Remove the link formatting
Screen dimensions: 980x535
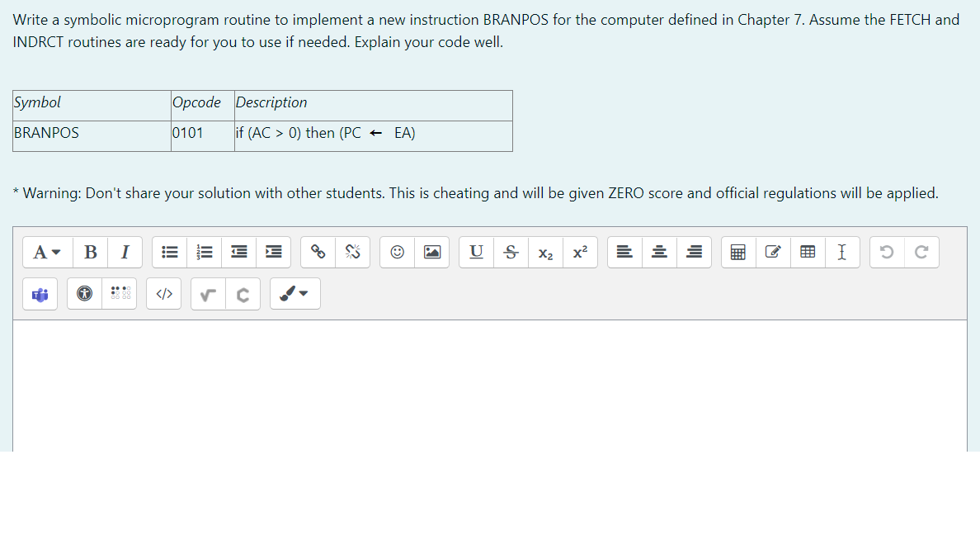(353, 253)
